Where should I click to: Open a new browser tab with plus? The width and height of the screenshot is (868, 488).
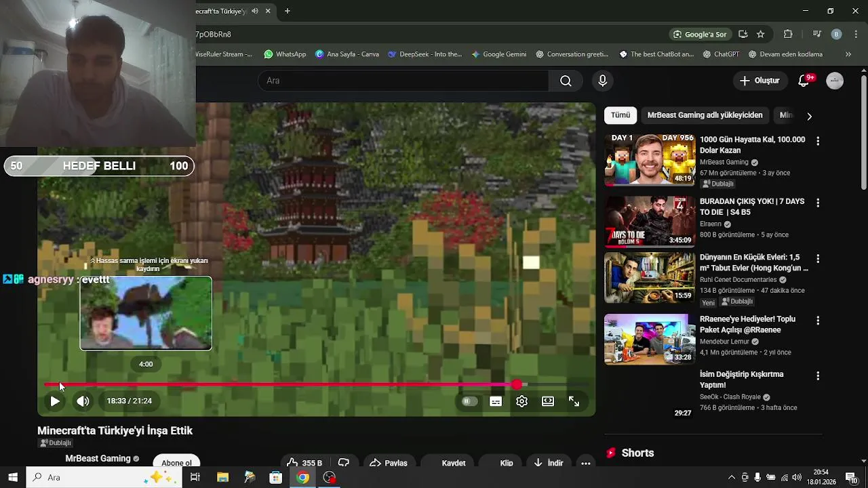click(x=288, y=11)
